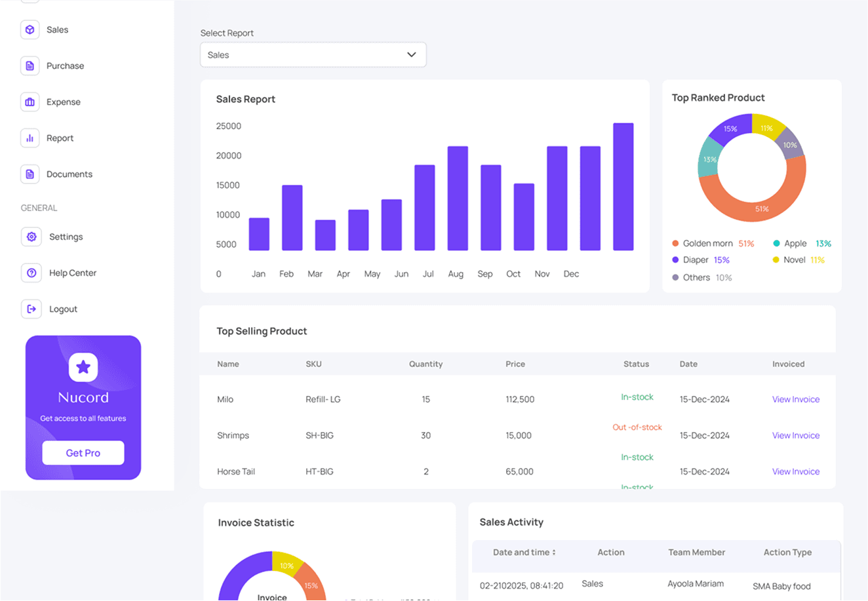Viewport: 868px width, 601px height.
Task: Click the Report bar-chart icon
Action: coord(30,138)
